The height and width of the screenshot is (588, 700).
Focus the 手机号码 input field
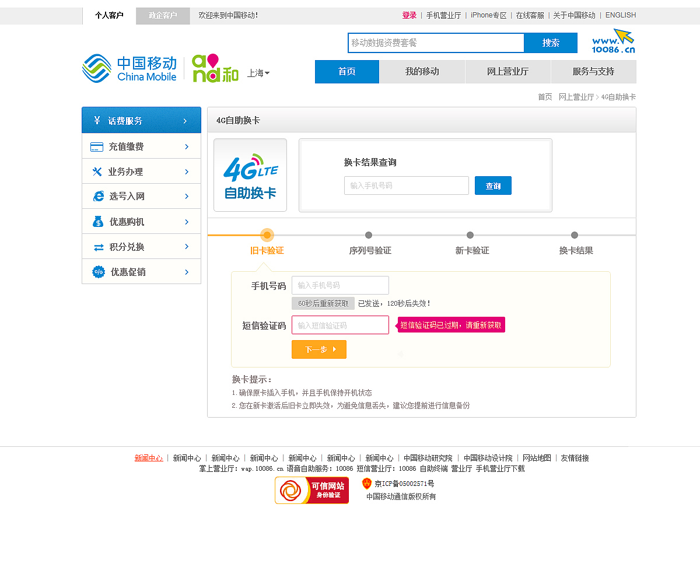coord(340,285)
